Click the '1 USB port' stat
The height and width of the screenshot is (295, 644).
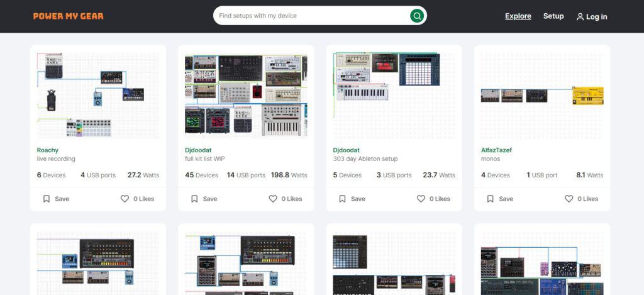(x=542, y=175)
